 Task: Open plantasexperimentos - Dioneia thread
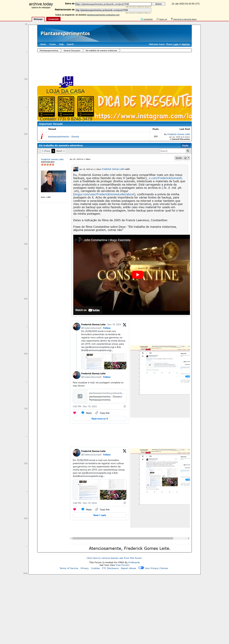pos(63,137)
